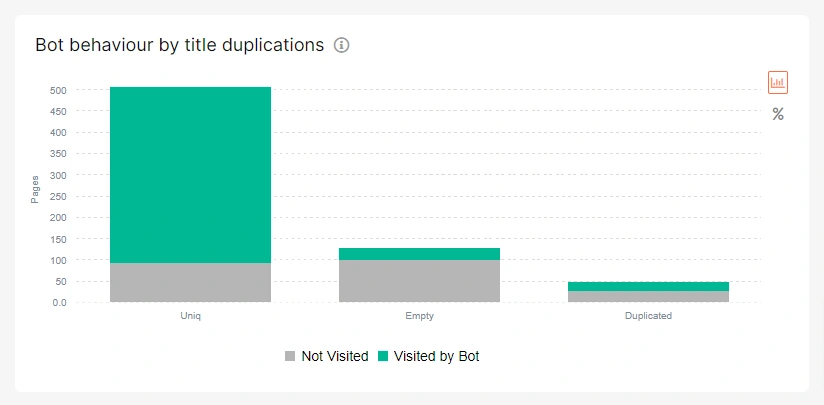Click the 500 y-axis tick label

coord(58,90)
